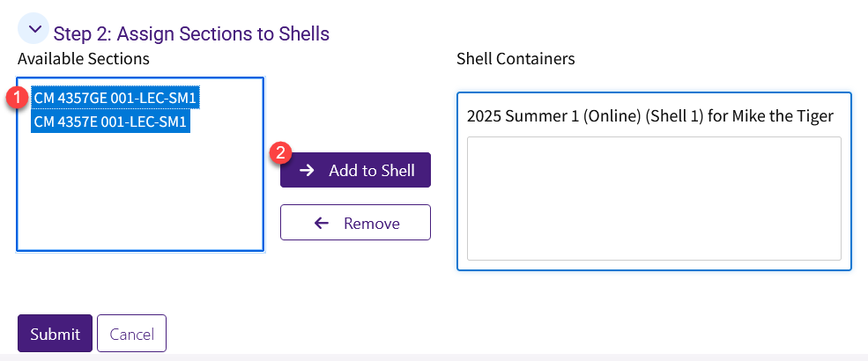Click the red step marker numbered 2
The width and height of the screenshot is (868, 361).
point(281,152)
